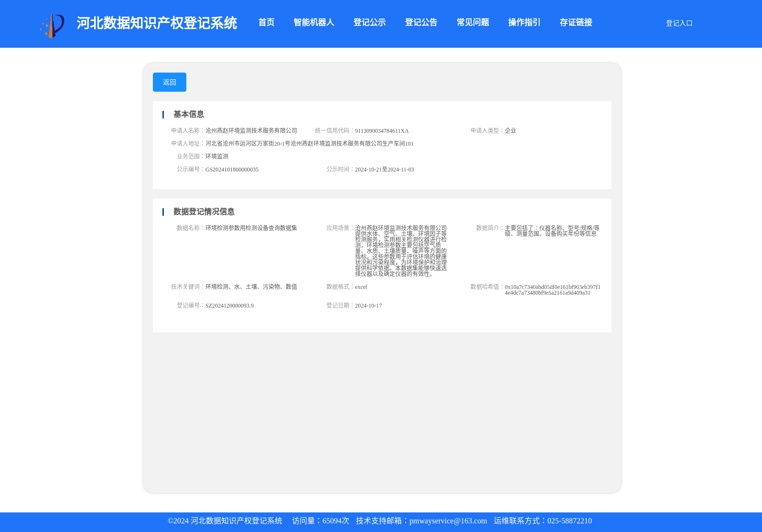Open 操作指引 menu item
This screenshot has height=532, width=762.
pyautogui.click(x=524, y=22)
